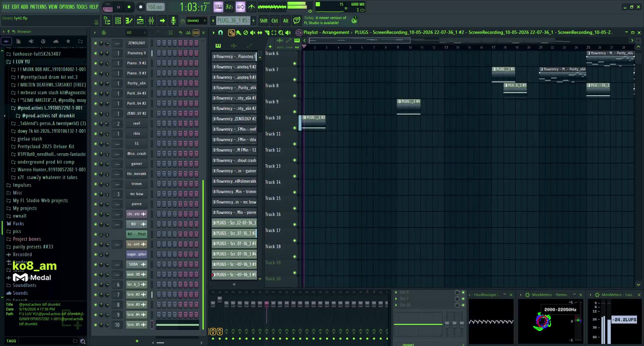The width and height of the screenshot is (644, 346).
Task: Select the Slice tool in Playlist toolbar
Action: (267, 33)
